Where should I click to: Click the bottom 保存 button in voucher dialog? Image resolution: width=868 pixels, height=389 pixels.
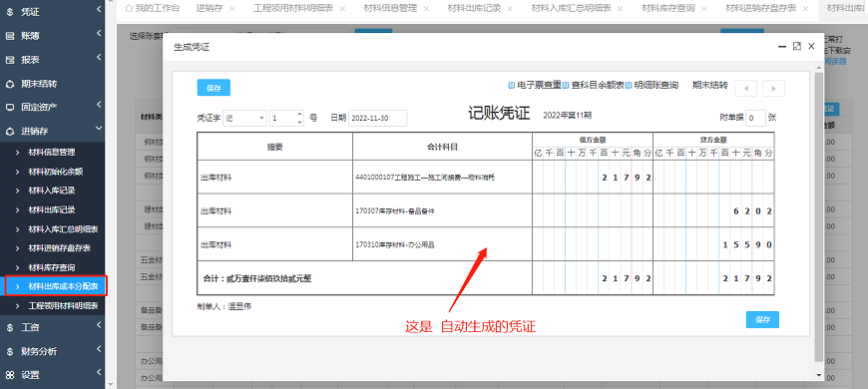coord(762,319)
